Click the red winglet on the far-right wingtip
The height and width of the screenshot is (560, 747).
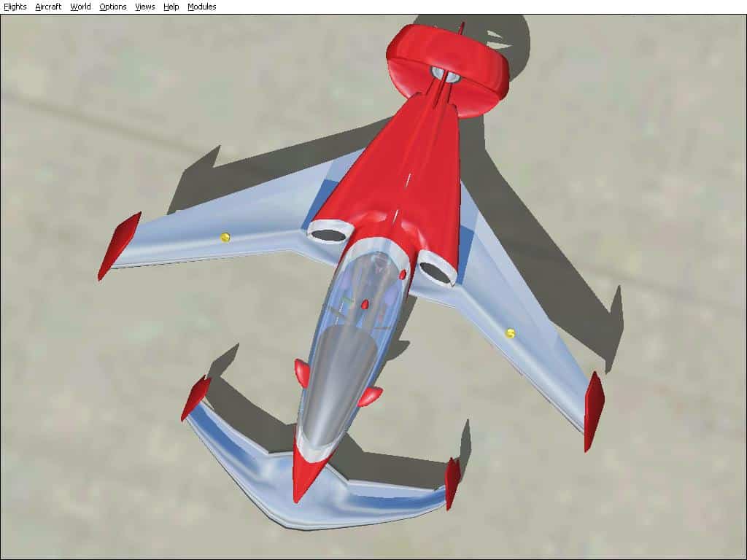[x=594, y=411]
